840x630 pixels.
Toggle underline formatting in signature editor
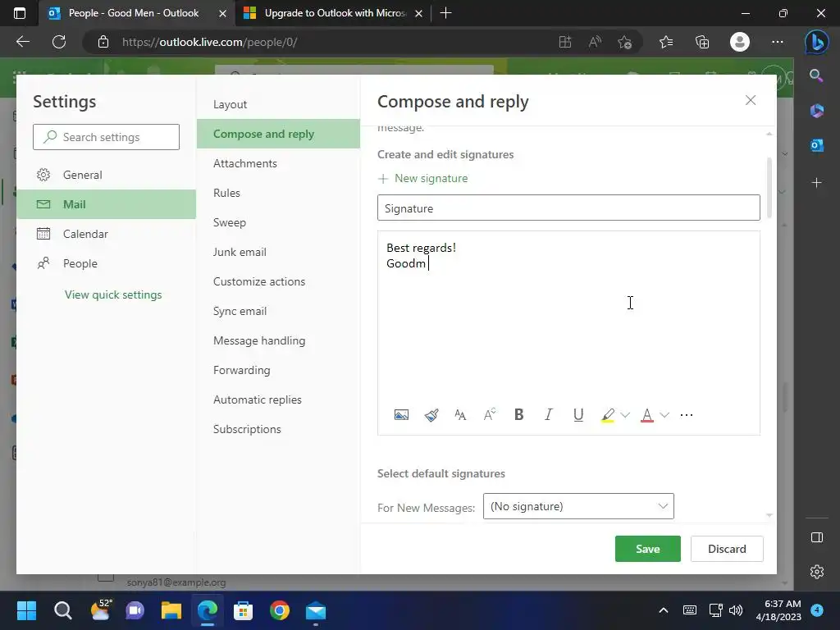[578, 415]
